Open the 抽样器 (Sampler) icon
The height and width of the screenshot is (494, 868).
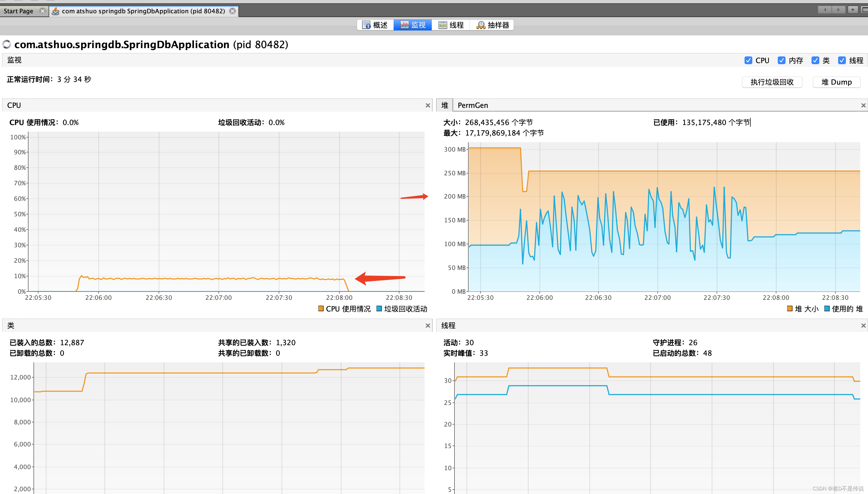(481, 25)
